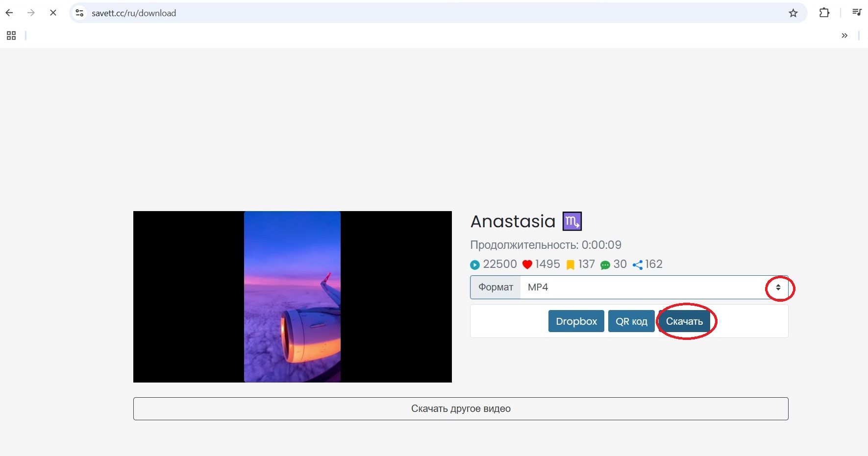
Task: Open the apps grid in bookmarks bar
Action: (x=11, y=36)
